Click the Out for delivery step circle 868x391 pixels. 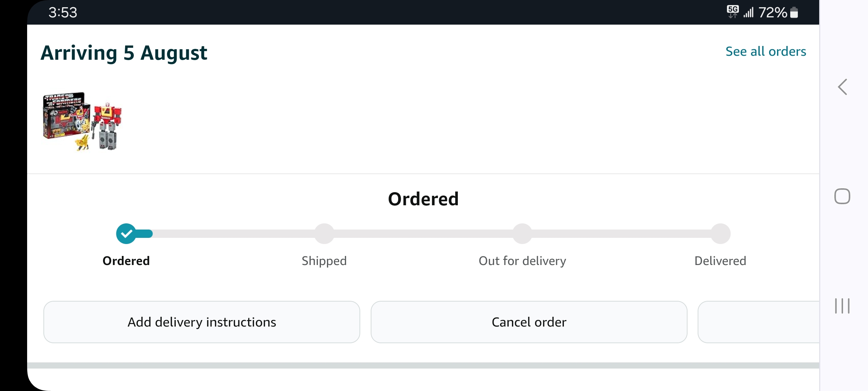[x=522, y=234]
